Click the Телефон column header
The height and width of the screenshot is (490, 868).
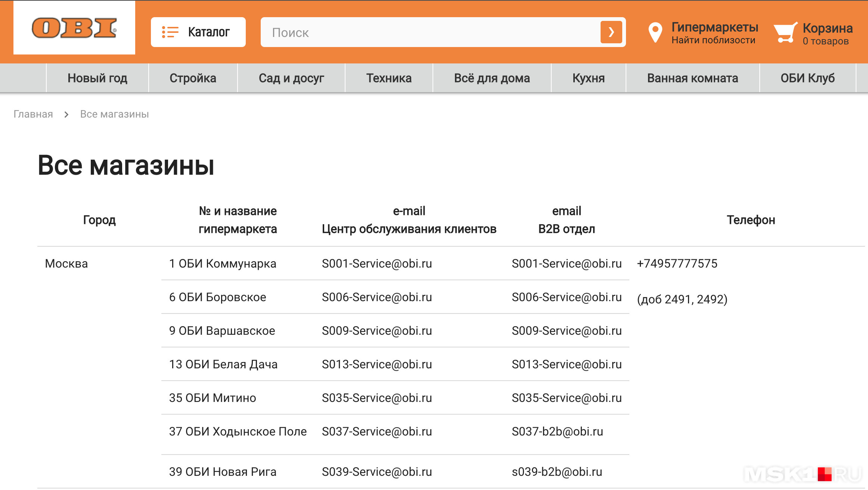click(751, 220)
